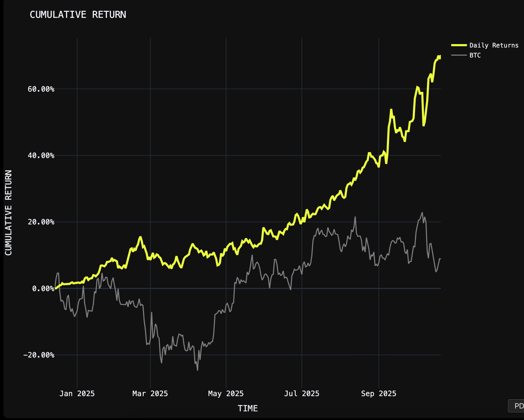The image size is (524, 420).
Task: Click the BTC line's lowest trough in April
Action: pos(197,370)
